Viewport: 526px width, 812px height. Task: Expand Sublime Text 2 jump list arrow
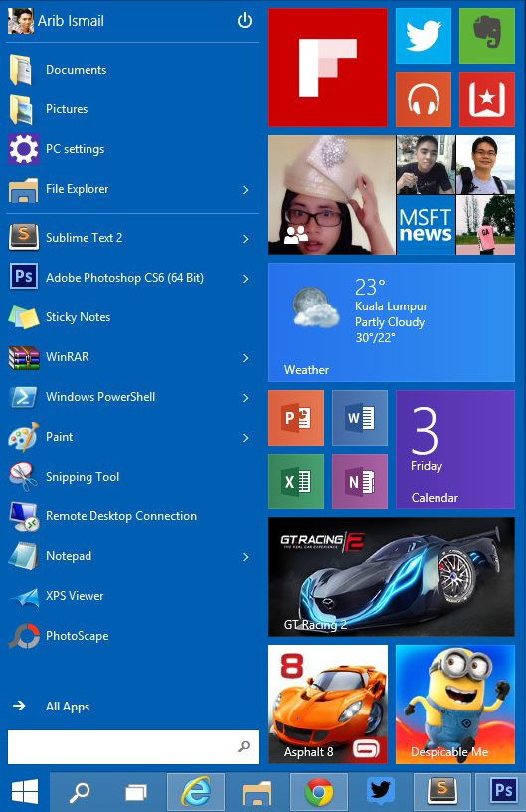click(x=246, y=239)
